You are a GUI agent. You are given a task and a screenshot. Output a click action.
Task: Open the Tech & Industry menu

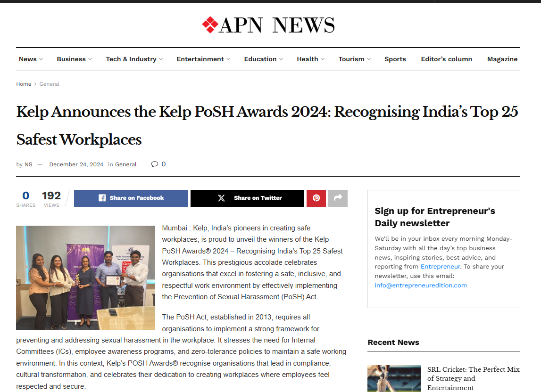[x=131, y=59]
